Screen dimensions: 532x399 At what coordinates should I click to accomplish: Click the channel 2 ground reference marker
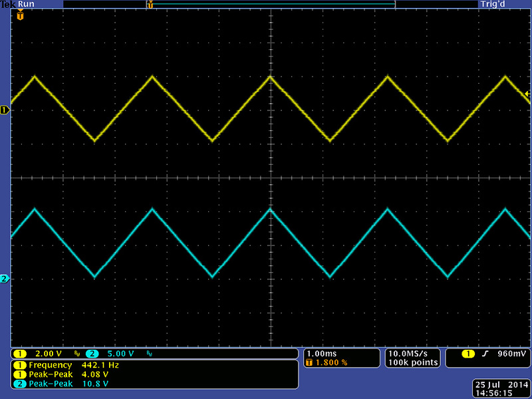pyautogui.click(x=5, y=279)
